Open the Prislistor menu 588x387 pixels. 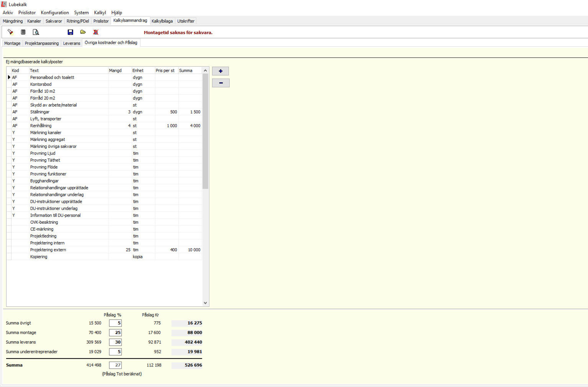coord(27,13)
